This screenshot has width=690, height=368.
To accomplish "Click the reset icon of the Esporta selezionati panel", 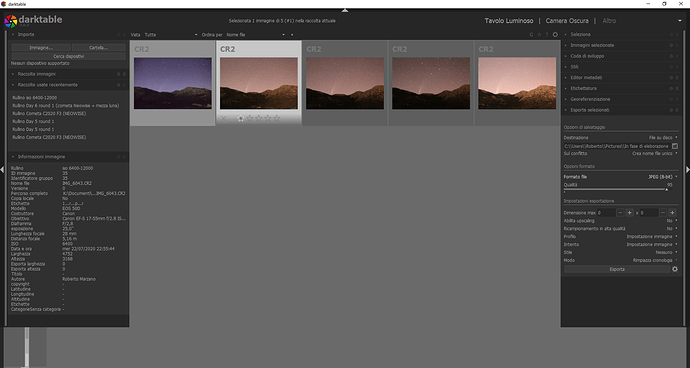I will 671,110.
